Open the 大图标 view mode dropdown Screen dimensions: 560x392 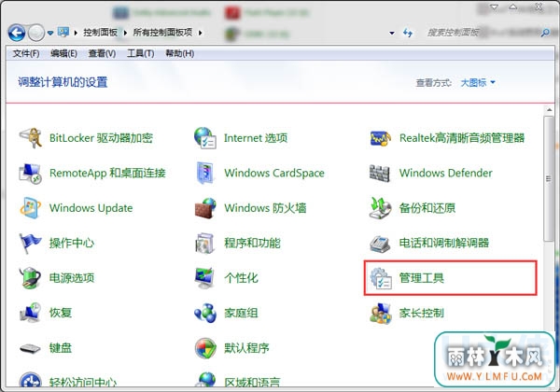pos(478,83)
